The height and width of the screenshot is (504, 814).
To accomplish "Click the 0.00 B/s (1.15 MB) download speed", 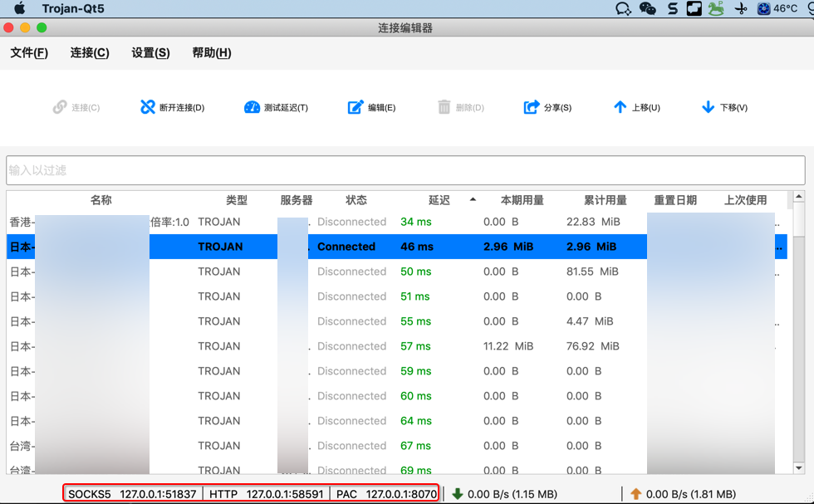I will 512,494.
